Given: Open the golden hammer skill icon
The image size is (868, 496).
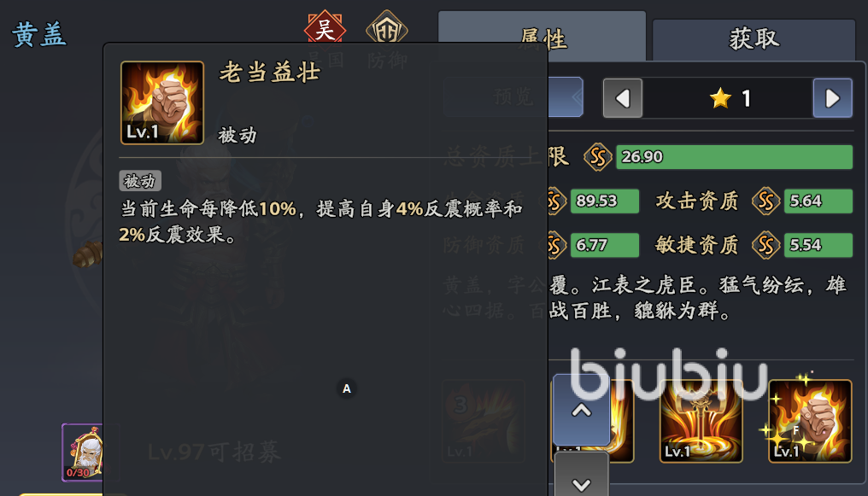Looking at the screenshot, I should tap(701, 421).
